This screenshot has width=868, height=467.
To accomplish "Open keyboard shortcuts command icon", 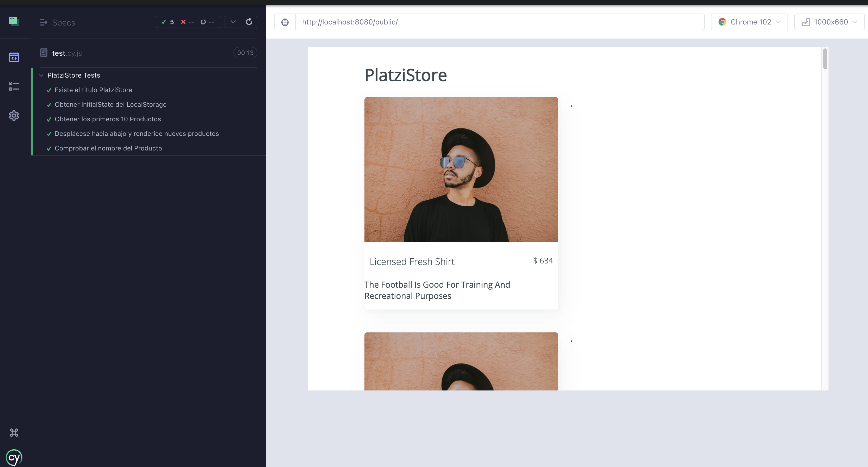I will click(x=14, y=432).
